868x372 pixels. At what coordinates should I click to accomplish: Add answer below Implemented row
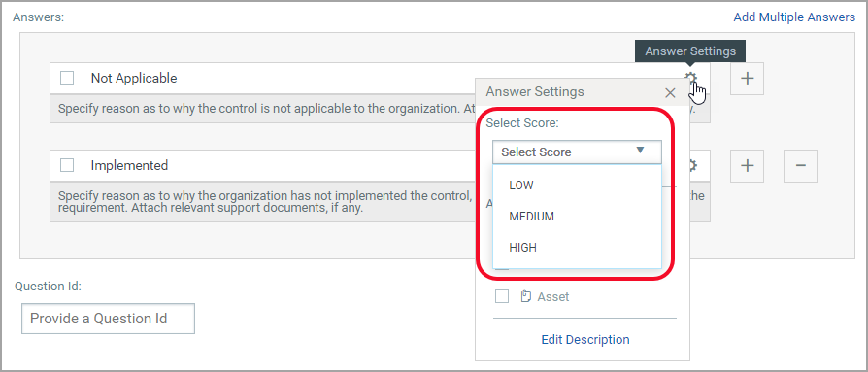click(747, 165)
